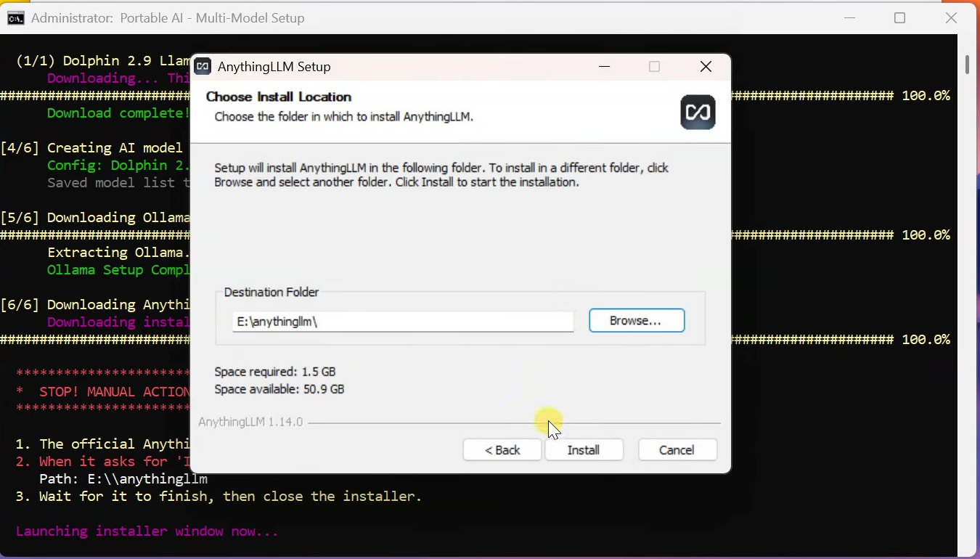This screenshot has height=559, width=980.
Task: Click the 'Path: E:\\anythingllm' console line
Action: [123, 479]
